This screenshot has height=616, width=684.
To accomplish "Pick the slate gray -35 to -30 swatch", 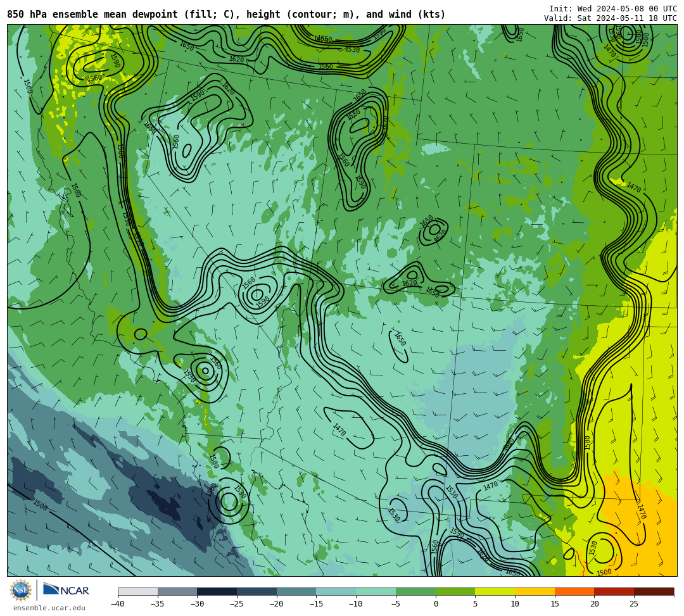I will point(177,591).
